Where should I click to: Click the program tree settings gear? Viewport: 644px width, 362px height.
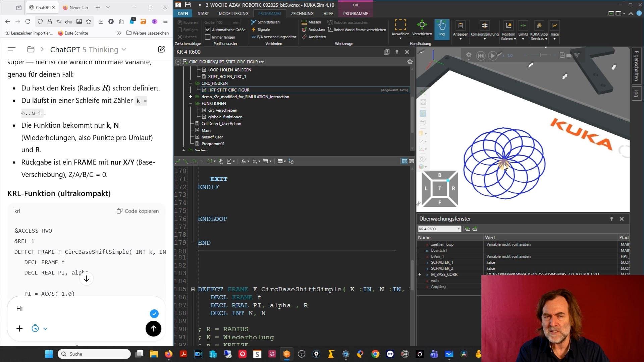pos(410,62)
